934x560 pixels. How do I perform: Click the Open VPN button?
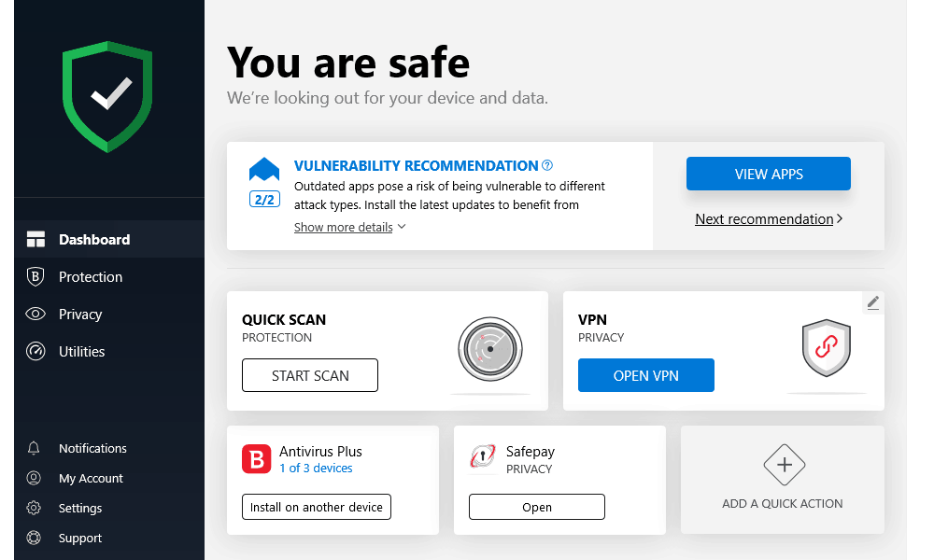(x=645, y=375)
